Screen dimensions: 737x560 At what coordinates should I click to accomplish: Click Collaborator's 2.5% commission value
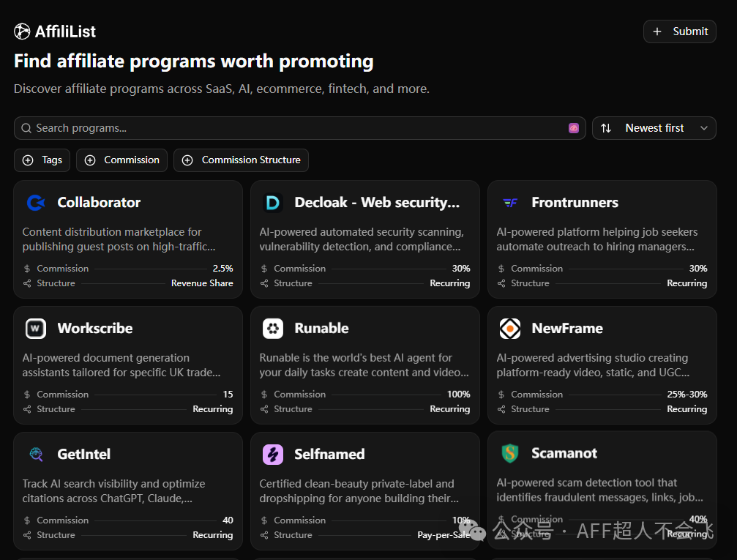click(222, 269)
